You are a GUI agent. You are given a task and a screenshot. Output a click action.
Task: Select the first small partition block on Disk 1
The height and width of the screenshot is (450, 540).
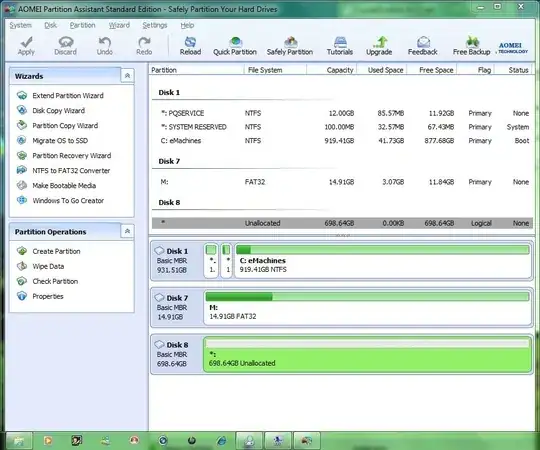[211, 260]
